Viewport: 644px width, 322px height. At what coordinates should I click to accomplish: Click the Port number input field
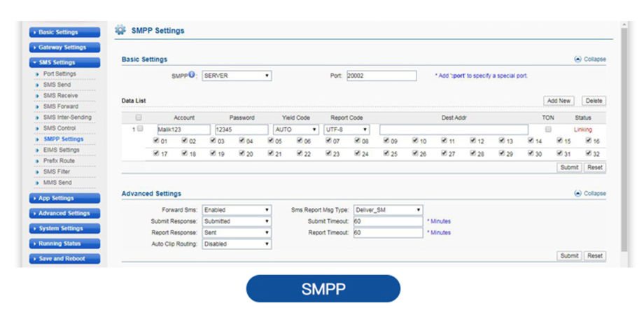point(381,76)
